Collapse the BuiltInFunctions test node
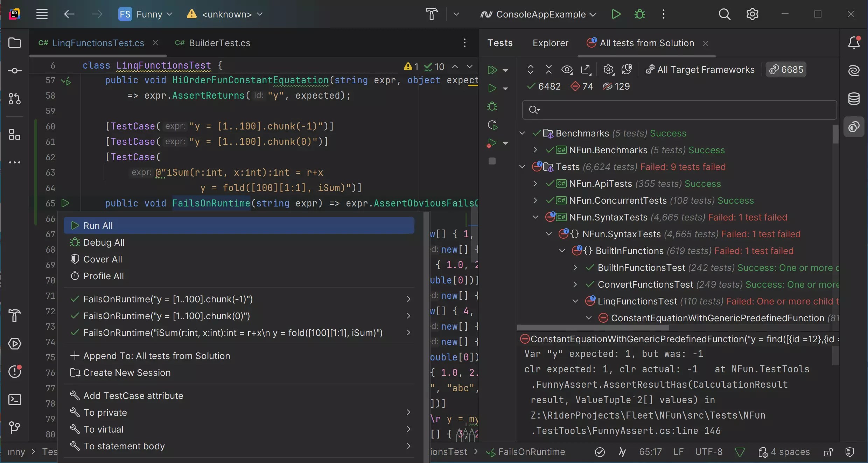Screen dimensions: 868x463 [x=562, y=251]
